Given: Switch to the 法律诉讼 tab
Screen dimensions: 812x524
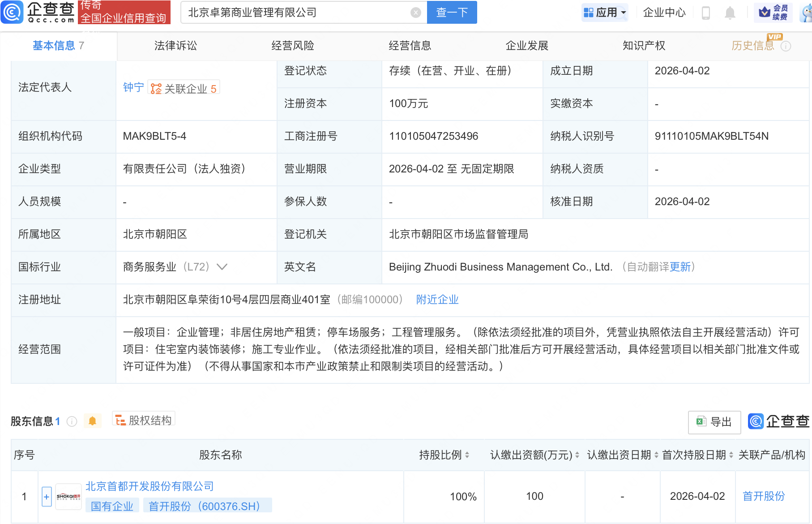Looking at the screenshot, I should (175, 45).
